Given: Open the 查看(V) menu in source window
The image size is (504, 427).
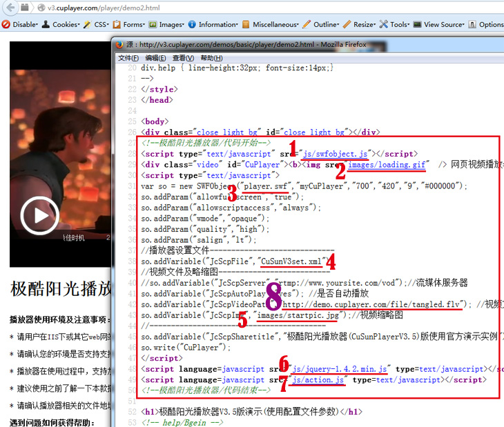Looking at the screenshot, I should [183, 58].
